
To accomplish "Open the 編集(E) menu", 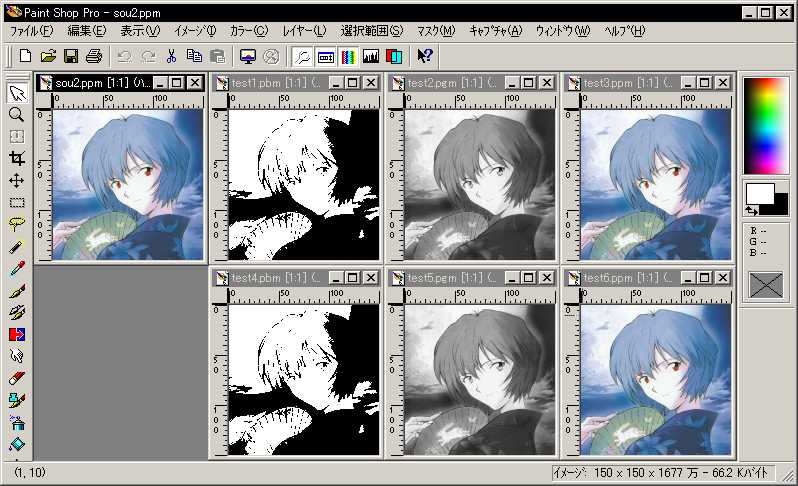I will [x=87, y=31].
